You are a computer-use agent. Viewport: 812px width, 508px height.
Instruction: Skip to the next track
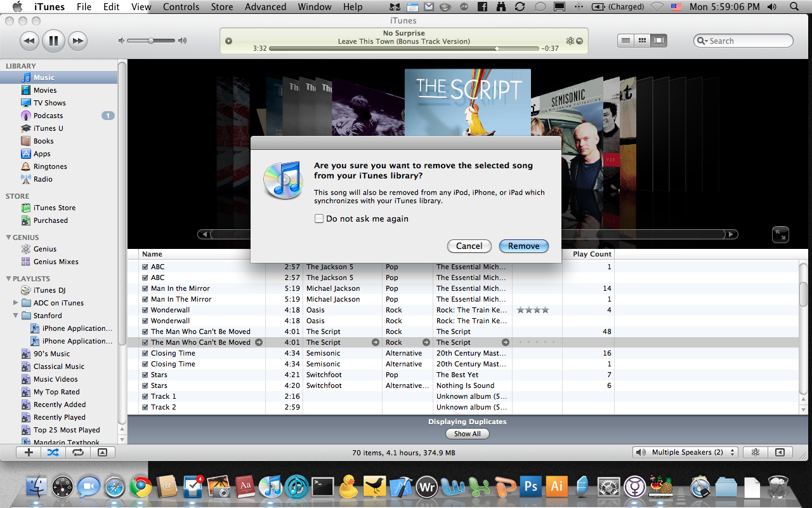(77, 41)
